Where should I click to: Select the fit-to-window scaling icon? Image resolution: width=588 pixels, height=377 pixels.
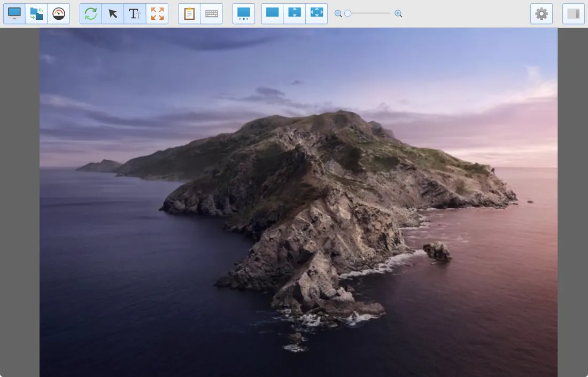coord(316,13)
